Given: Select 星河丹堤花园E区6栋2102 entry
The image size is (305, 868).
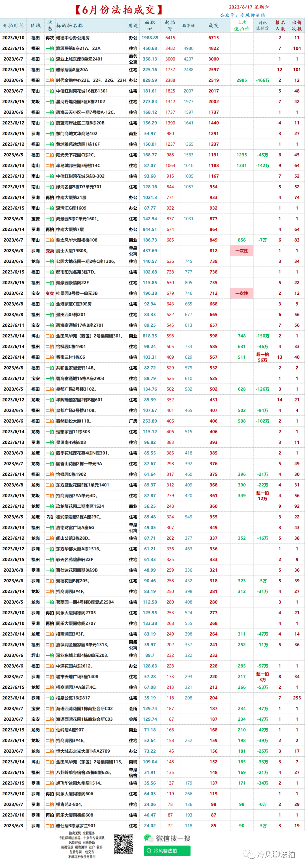Looking at the screenshot, I should point(80,102).
